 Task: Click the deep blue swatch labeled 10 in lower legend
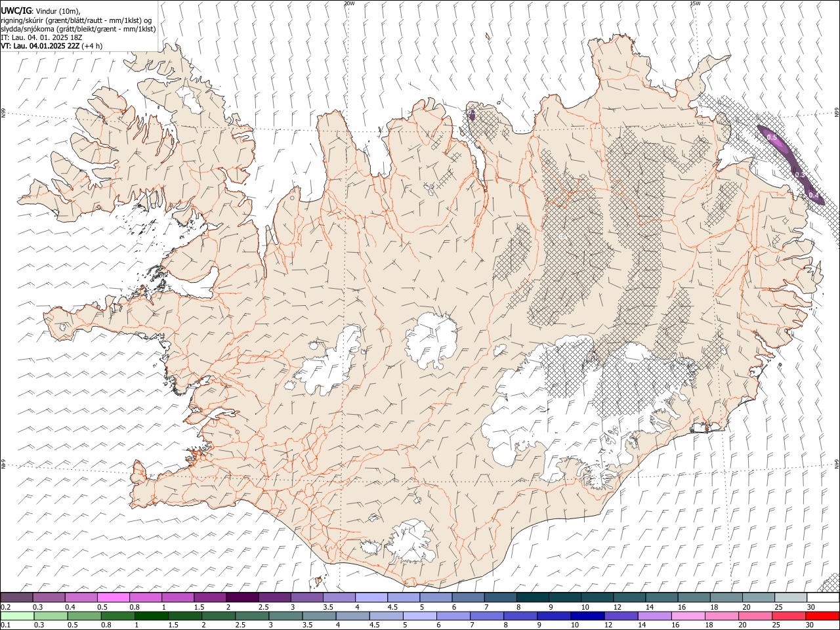pos(588,616)
